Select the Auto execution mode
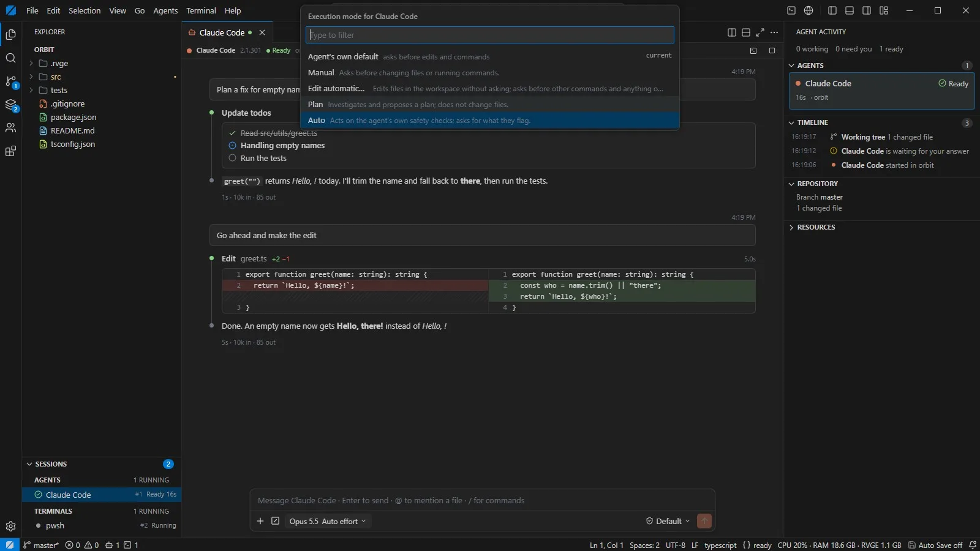The image size is (980, 551). (490, 121)
